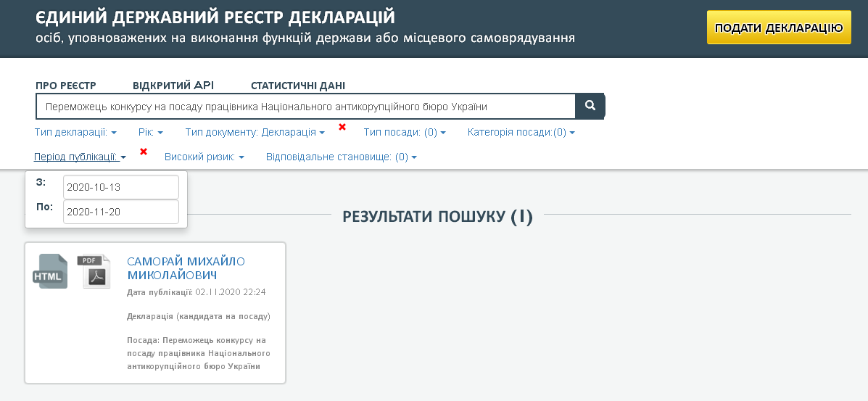Screen dimensions: 868x401
Task: Open the HTML version of the declaration
Action: click(x=50, y=272)
